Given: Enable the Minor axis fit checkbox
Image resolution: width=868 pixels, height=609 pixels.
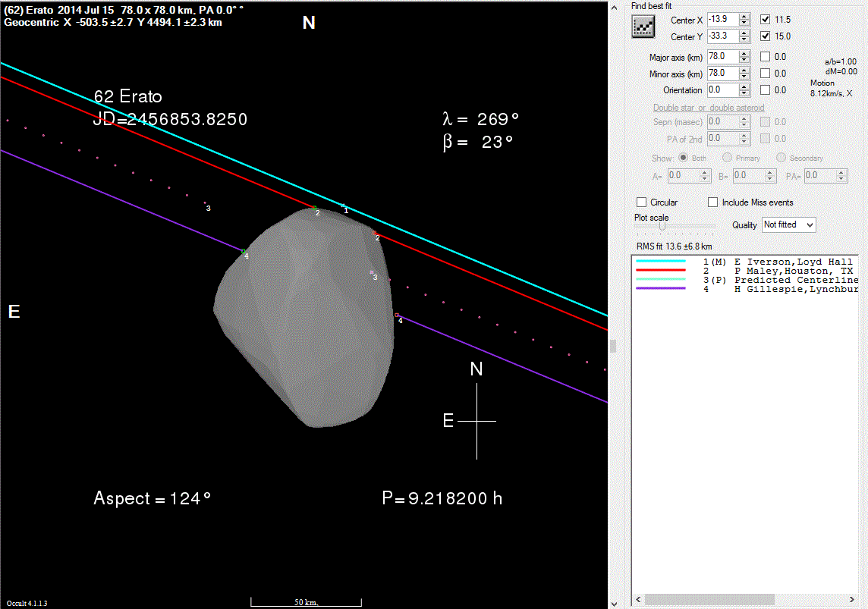Looking at the screenshot, I should pyautogui.click(x=766, y=74).
